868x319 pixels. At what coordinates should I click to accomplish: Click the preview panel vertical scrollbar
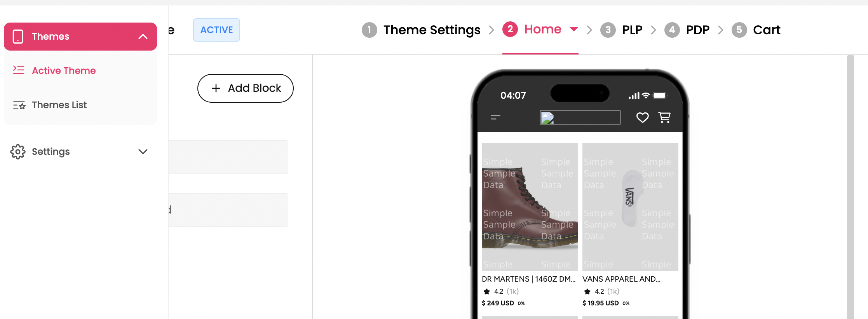(850, 187)
